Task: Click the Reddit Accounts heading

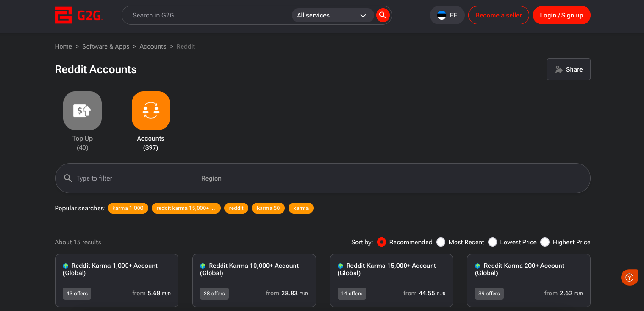Action: 96,69
